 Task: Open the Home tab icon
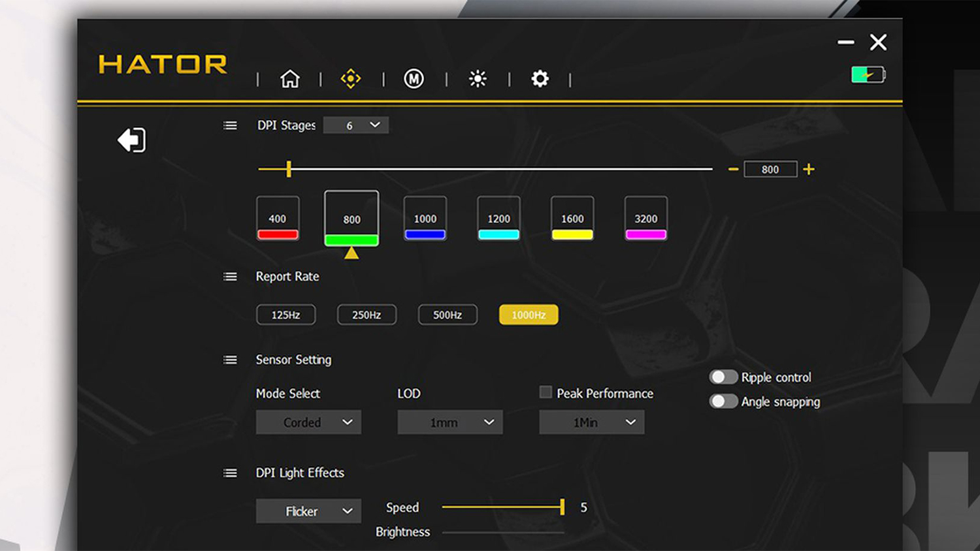(290, 79)
